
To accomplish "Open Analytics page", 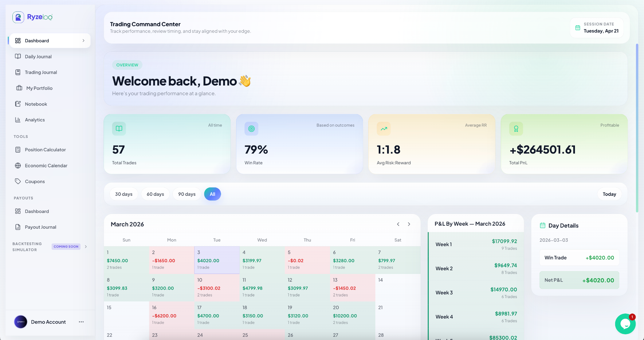I will 50,120.
